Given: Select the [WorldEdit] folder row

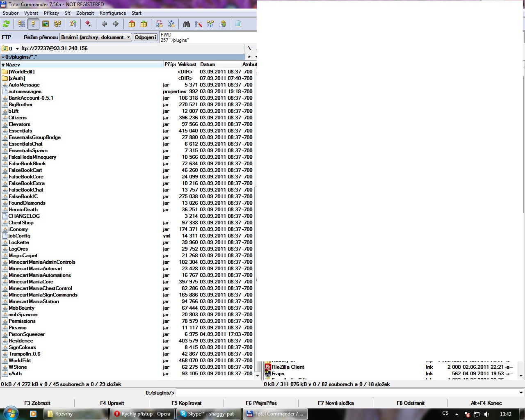Looking at the screenshot, I should tap(127, 72).
